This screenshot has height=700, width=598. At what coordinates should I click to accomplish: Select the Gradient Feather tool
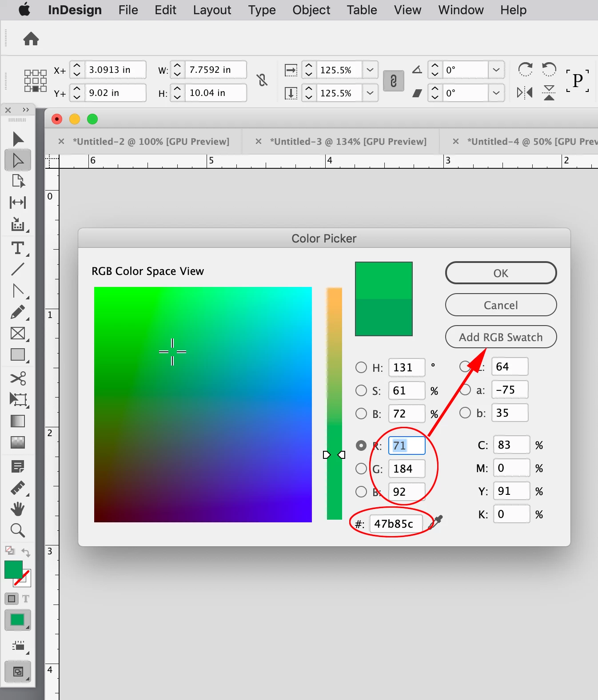point(18,442)
